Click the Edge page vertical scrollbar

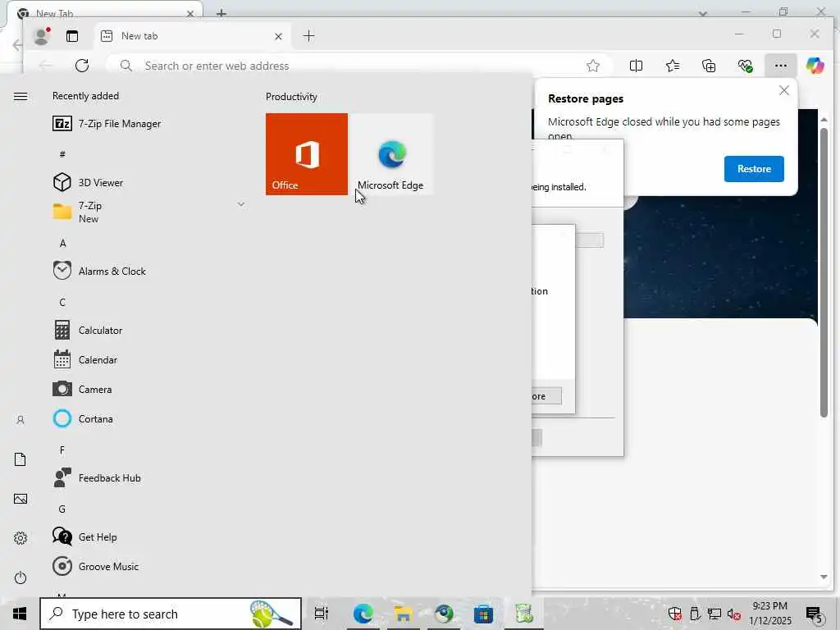point(824,272)
